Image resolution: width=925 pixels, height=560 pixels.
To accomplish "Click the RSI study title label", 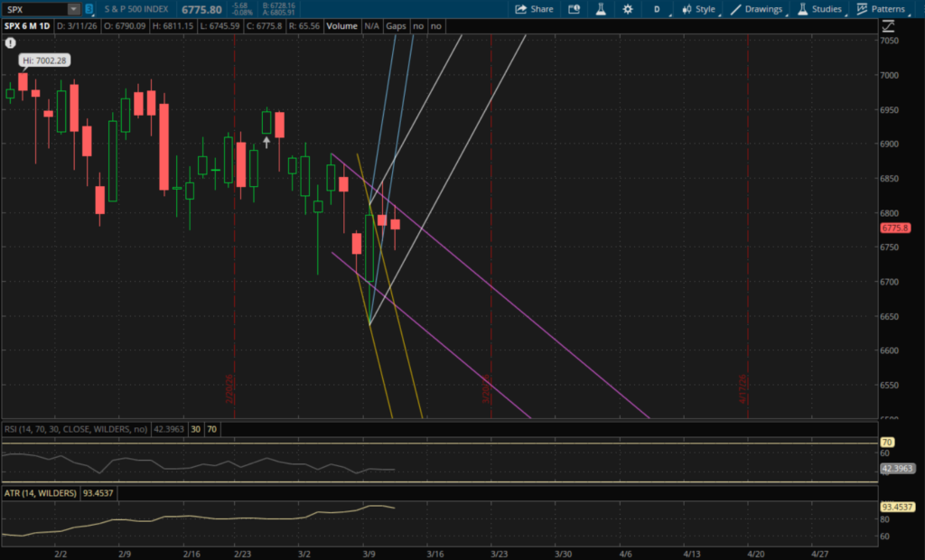I will pos(77,429).
